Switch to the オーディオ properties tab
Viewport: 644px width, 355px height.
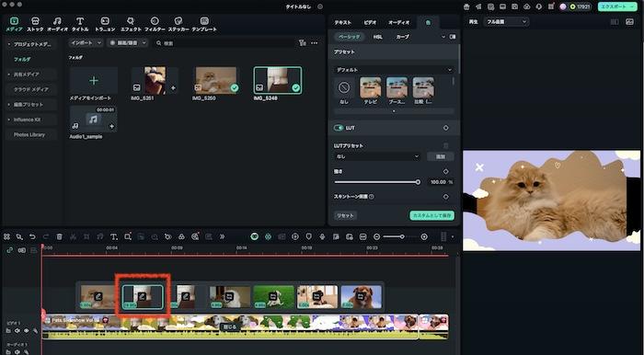(398, 23)
